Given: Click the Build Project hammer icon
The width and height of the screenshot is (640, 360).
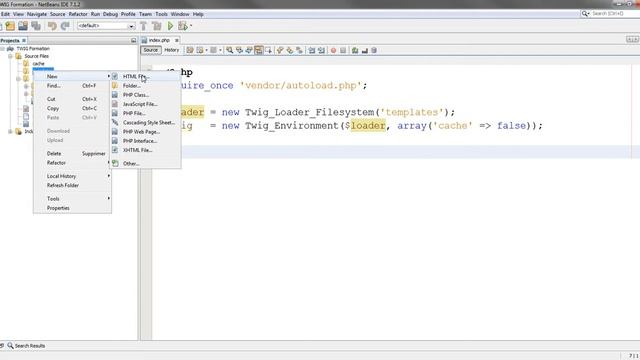Looking at the screenshot, I should pos(144,26).
